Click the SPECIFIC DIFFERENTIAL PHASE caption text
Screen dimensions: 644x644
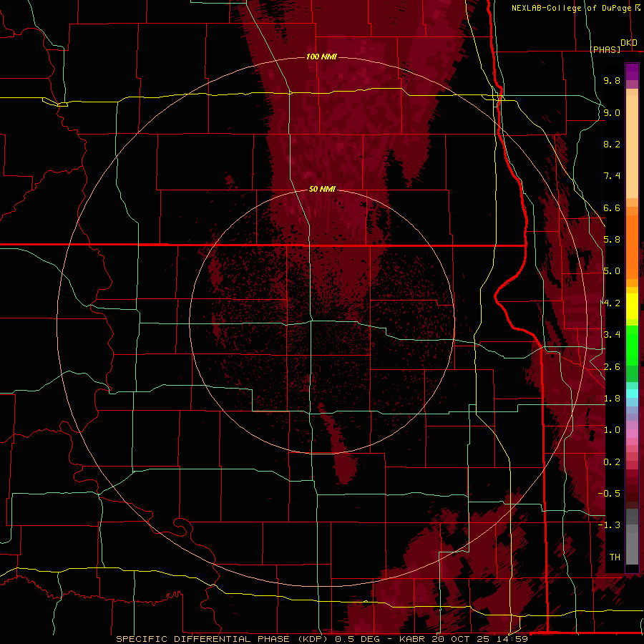pos(203,639)
